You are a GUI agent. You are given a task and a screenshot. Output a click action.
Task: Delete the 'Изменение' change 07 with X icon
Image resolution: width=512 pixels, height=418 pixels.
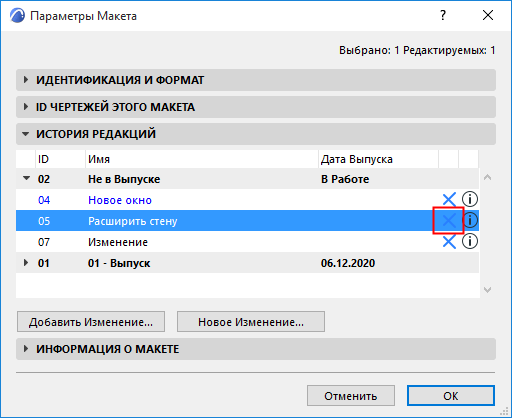(x=449, y=242)
